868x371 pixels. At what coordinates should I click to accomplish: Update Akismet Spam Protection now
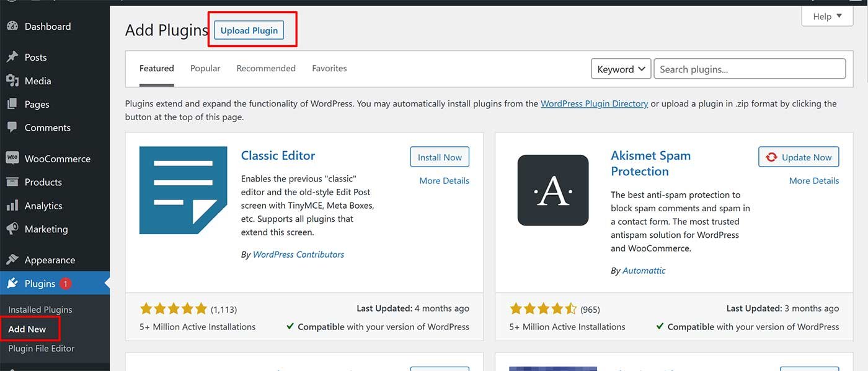coord(799,157)
